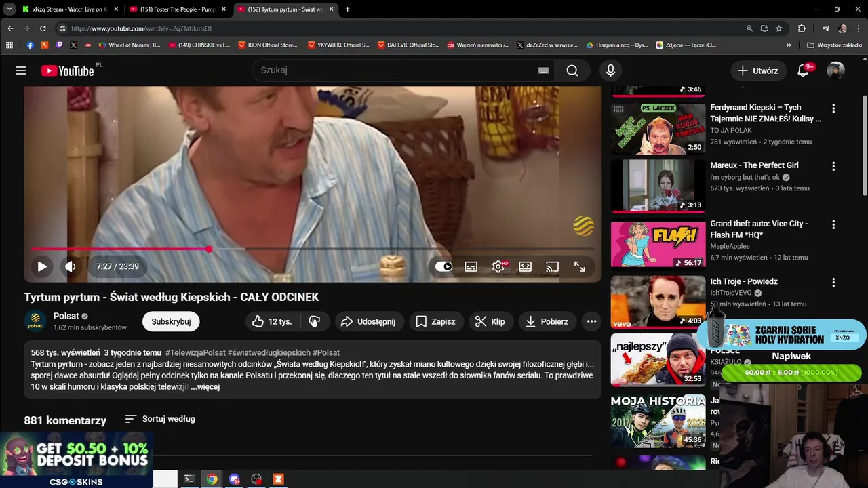Toggle subtitles in the player
The image size is (868, 488).
point(471,266)
